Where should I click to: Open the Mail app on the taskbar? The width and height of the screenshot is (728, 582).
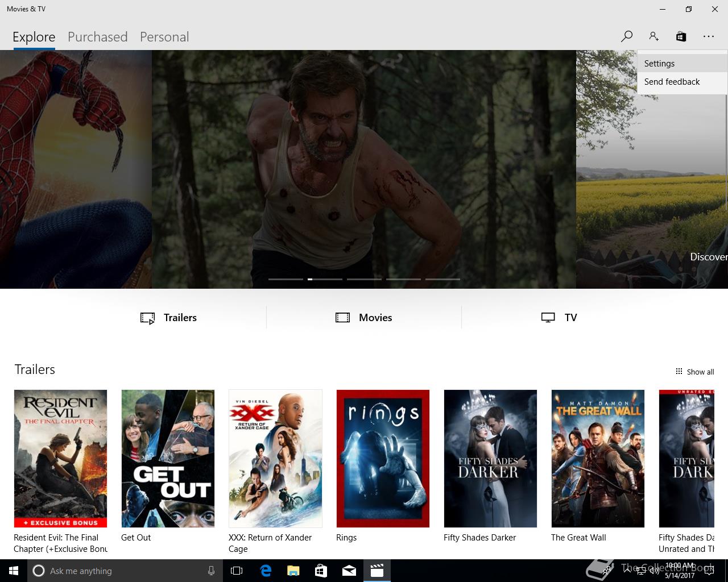pos(349,571)
